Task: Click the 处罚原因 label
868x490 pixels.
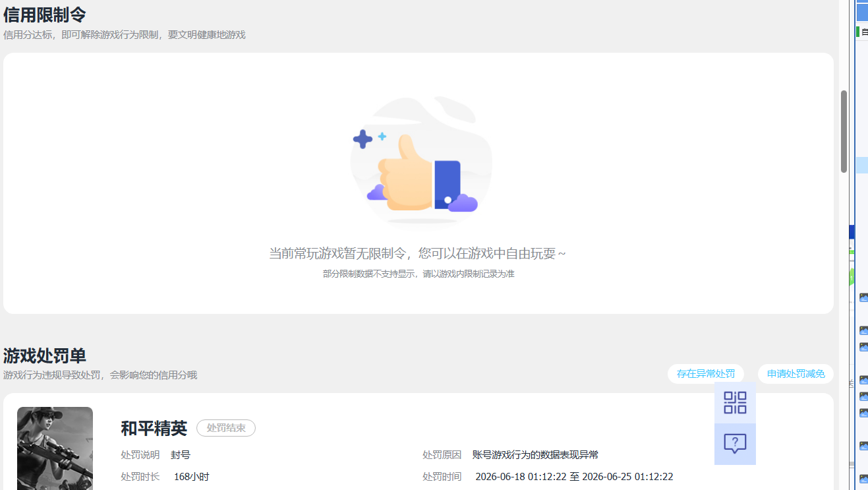Action: (x=442, y=455)
